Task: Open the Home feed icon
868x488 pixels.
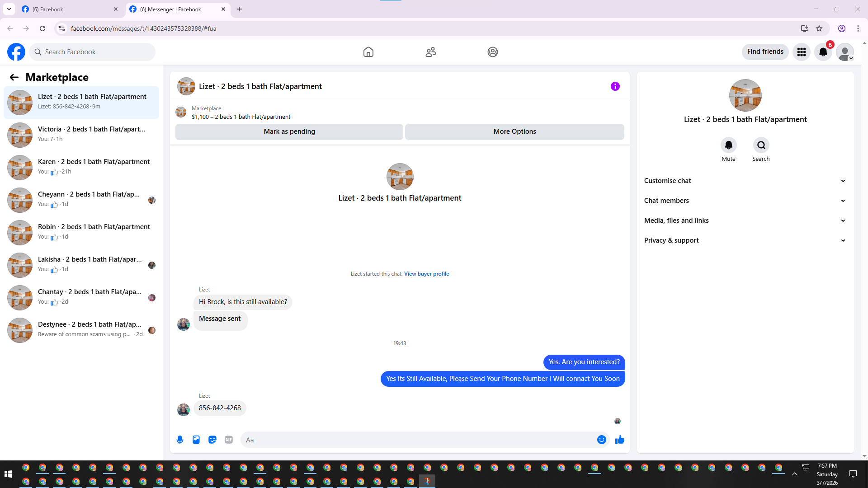Action: 368,52
